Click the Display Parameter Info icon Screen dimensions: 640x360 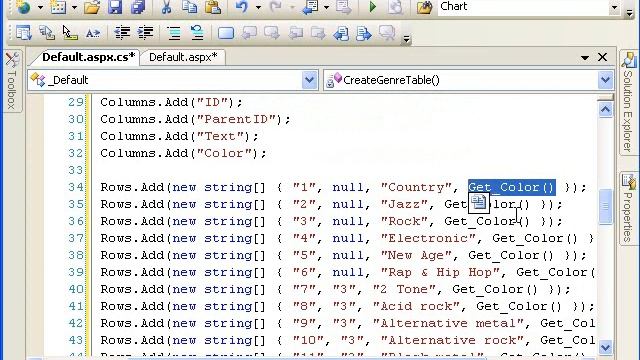point(47,33)
